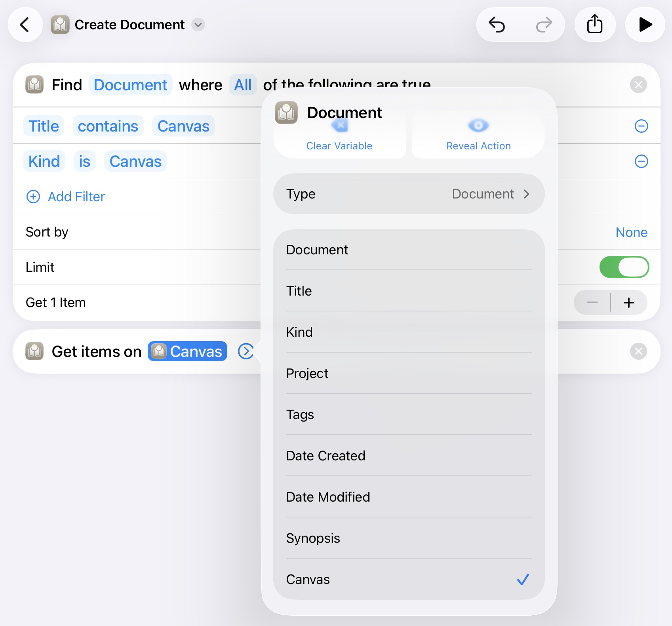Open the Type Document row
The height and width of the screenshot is (626, 672).
coord(409,194)
